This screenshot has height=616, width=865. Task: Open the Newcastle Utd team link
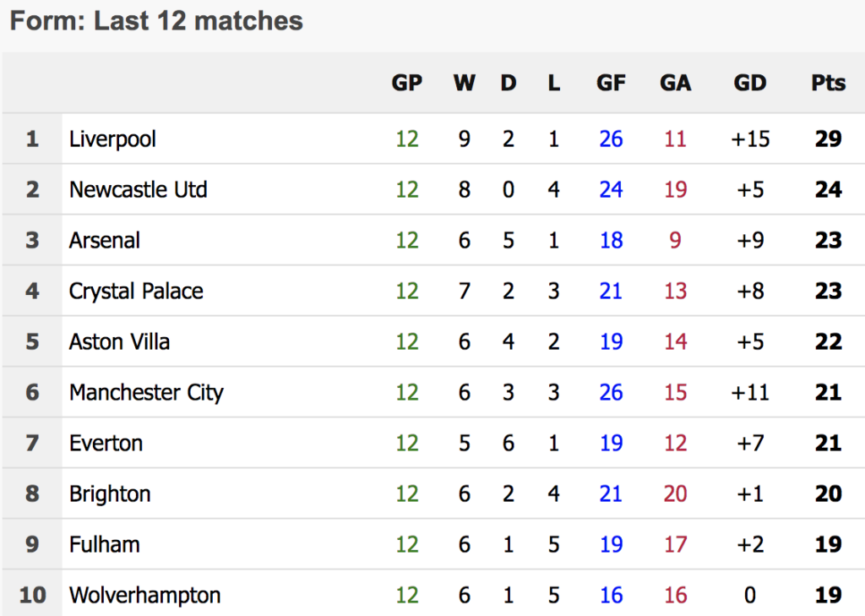coord(138,189)
